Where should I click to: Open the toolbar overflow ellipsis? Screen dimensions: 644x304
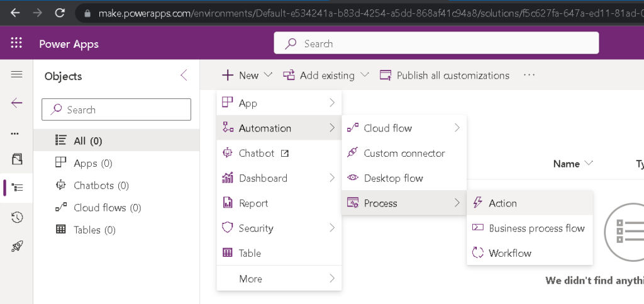click(x=529, y=75)
